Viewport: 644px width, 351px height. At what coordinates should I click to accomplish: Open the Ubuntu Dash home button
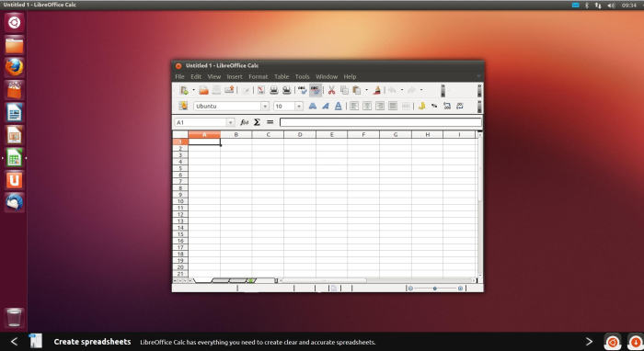coord(15,22)
